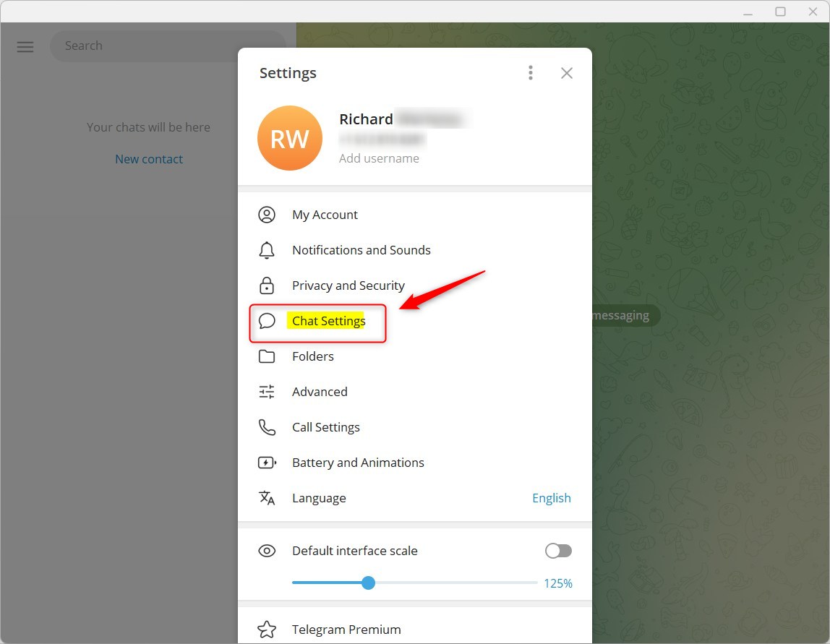Click the Folders icon
Image resolution: width=830 pixels, height=644 pixels.
point(267,356)
